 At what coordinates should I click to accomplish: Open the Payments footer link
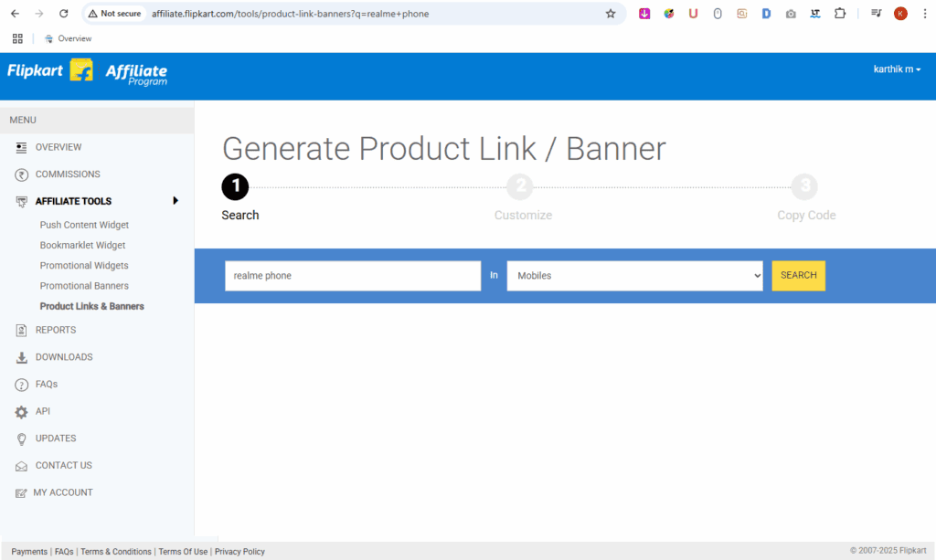(x=29, y=552)
